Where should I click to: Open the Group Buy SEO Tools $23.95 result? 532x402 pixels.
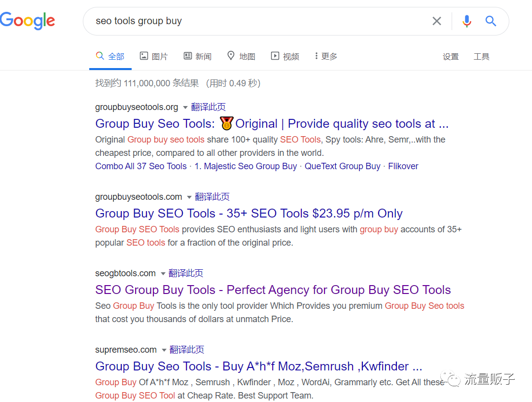[x=249, y=213]
